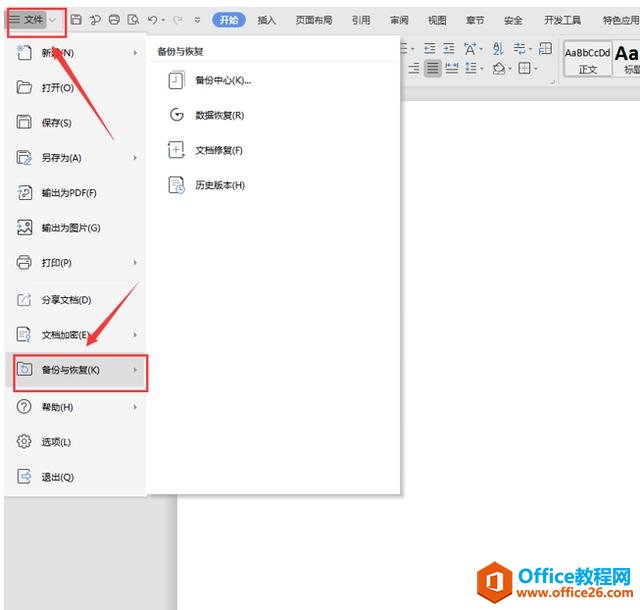640x610 pixels.
Task: Expand the 打印(P) submenu arrow
Action: [x=135, y=263]
